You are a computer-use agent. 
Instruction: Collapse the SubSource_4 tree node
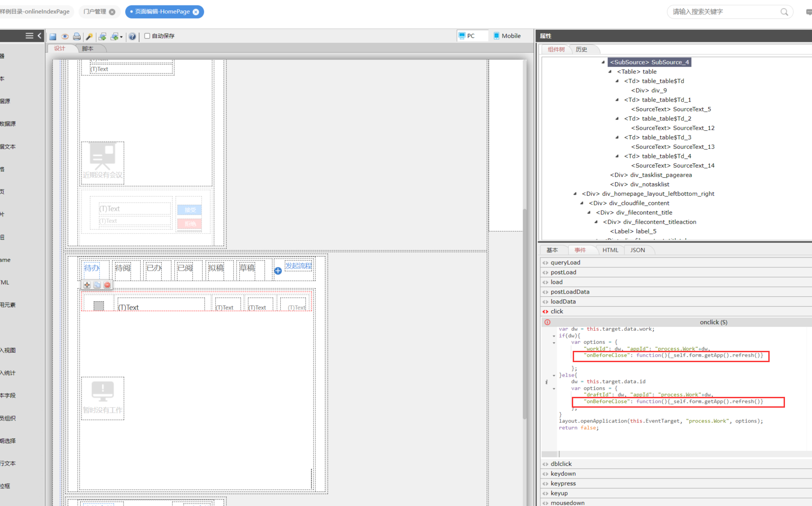(603, 62)
